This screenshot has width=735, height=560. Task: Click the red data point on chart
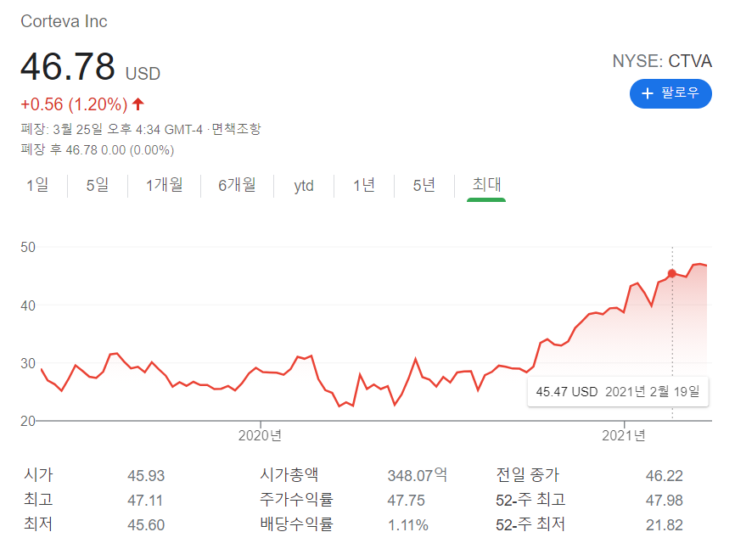(671, 273)
